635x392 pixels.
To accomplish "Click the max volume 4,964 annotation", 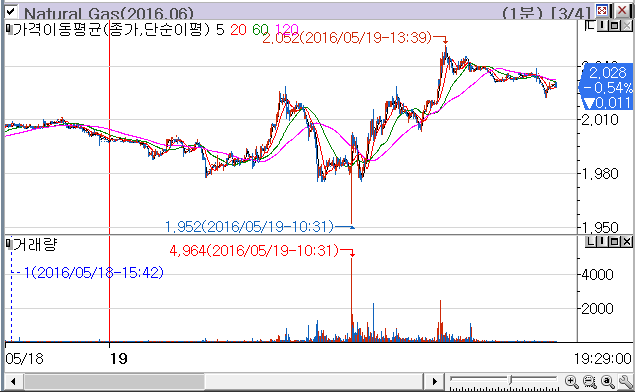I will (254, 251).
